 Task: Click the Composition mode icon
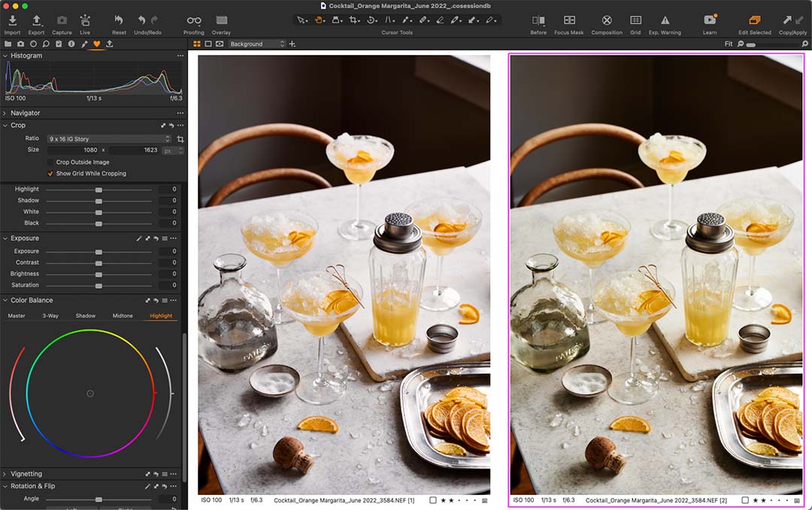[607, 20]
